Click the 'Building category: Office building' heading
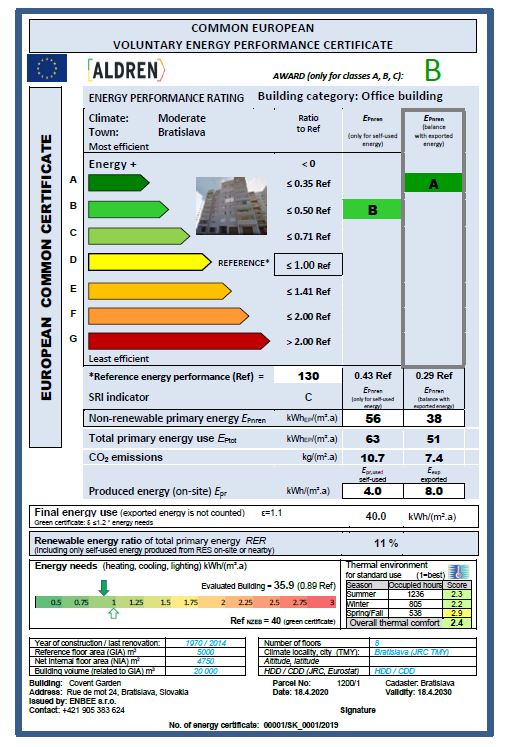This screenshot has height=747, width=510. click(x=350, y=96)
